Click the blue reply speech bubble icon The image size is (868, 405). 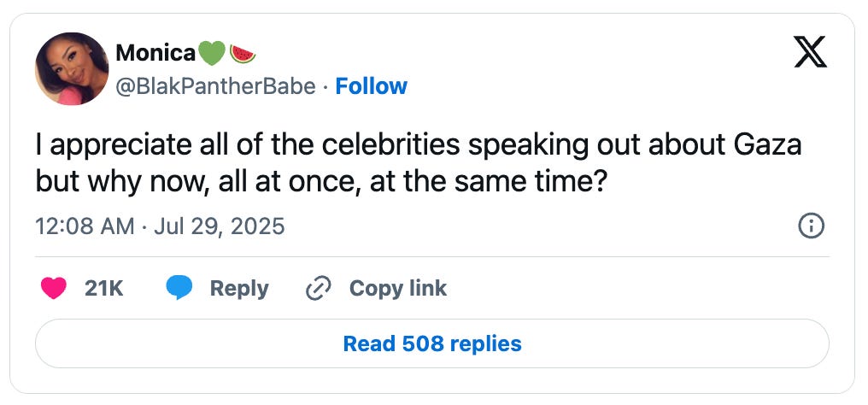179,289
